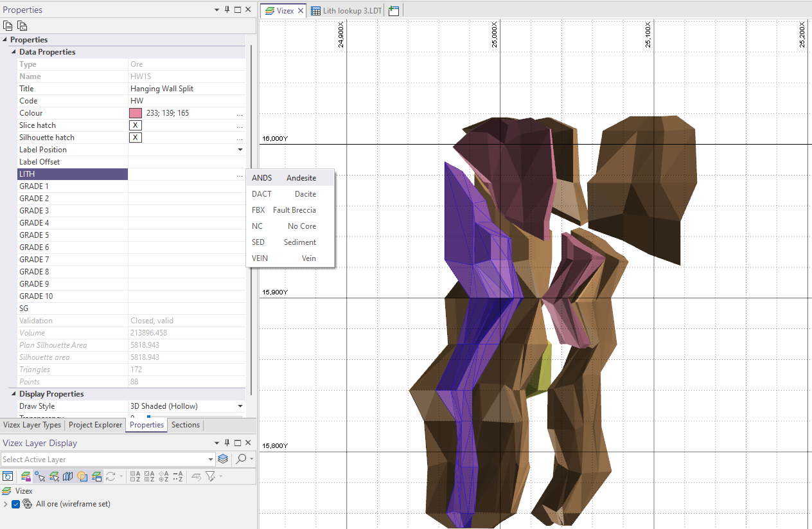Click the magnifier search icon in Layer Display
Viewport: 812px width, 529px height.
tap(241, 459)
